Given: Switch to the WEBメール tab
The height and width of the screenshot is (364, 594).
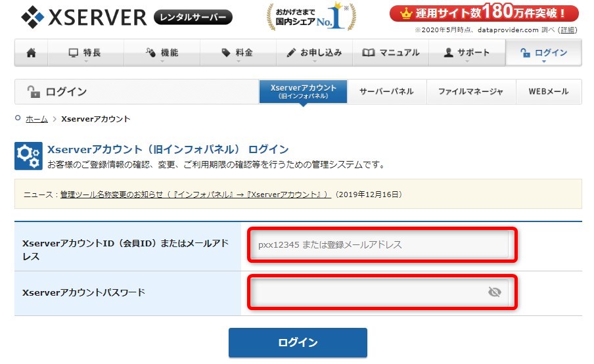Looking at the screenshot, I should 549,91.
